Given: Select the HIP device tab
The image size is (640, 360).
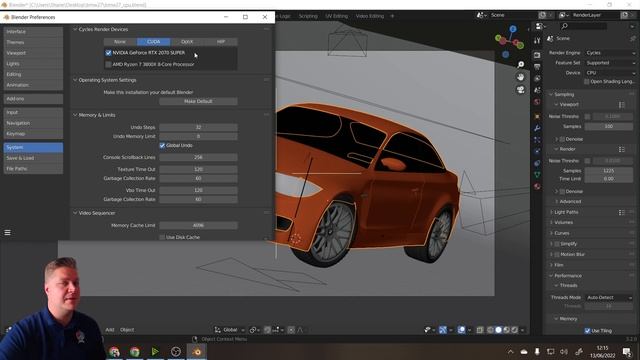Looking at the screenshot, I should pyautogui.click(x=220, y=42).
